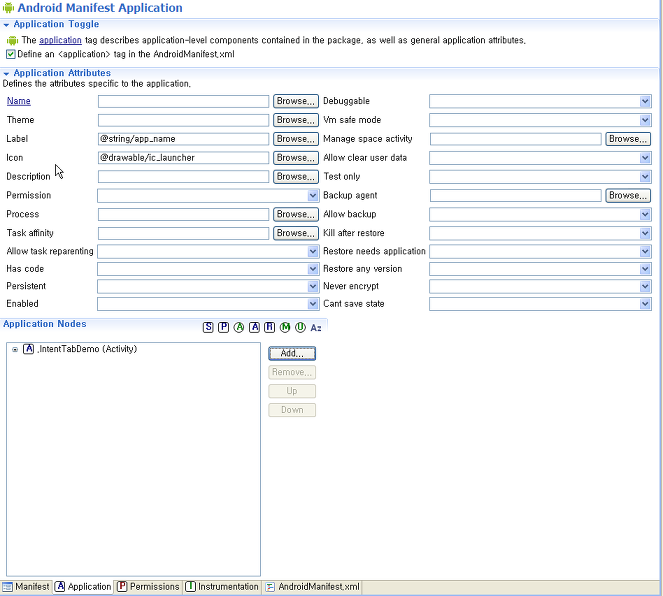Click the Down button
The height and width of the screenshot is (596, 663).
pos(292,410)
